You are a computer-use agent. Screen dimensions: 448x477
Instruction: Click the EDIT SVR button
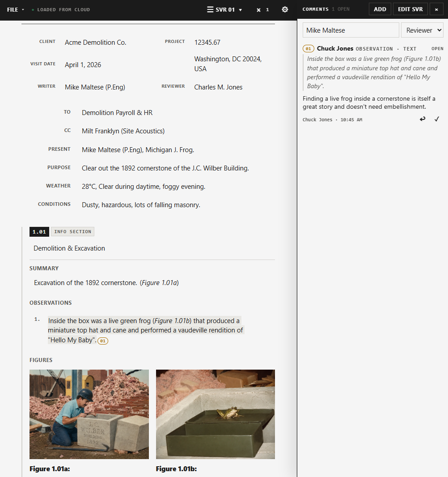pyautogui.click(x=410, y=9)
